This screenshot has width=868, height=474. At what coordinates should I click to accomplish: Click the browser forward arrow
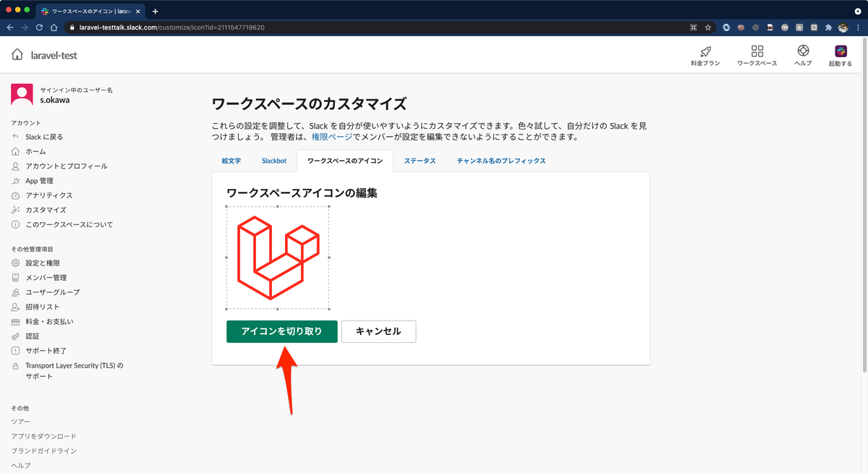coord(25,27)
